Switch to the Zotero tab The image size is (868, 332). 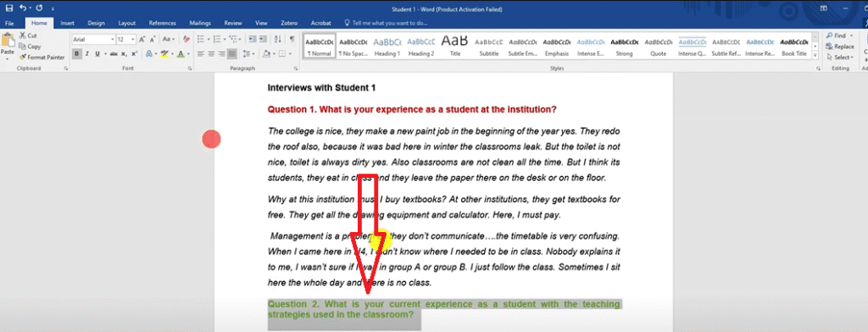289,23
